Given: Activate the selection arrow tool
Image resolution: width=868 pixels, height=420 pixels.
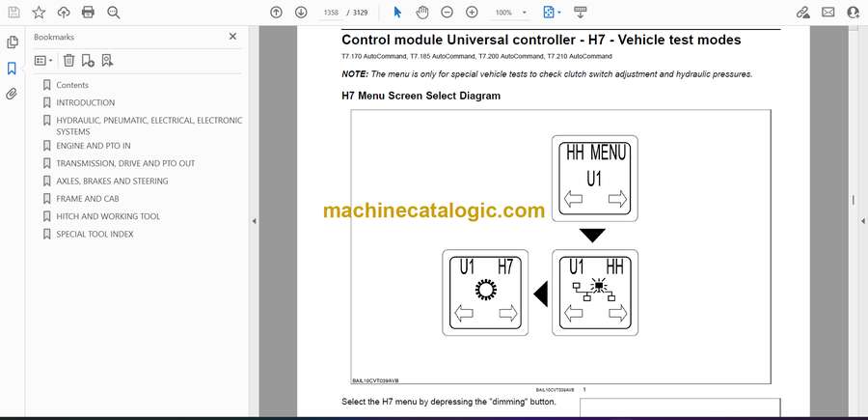Looking at the screenshot, I should coord(397,13).
